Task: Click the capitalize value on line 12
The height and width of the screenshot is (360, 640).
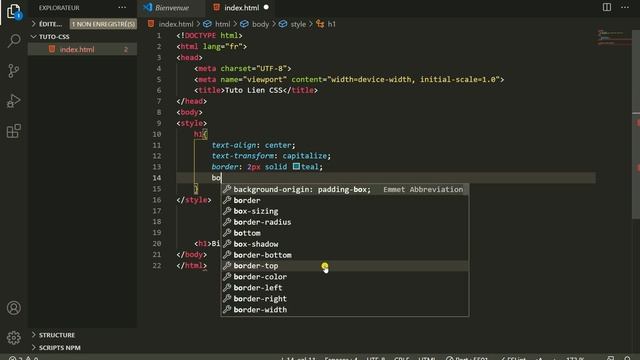Action: point(304,156)
